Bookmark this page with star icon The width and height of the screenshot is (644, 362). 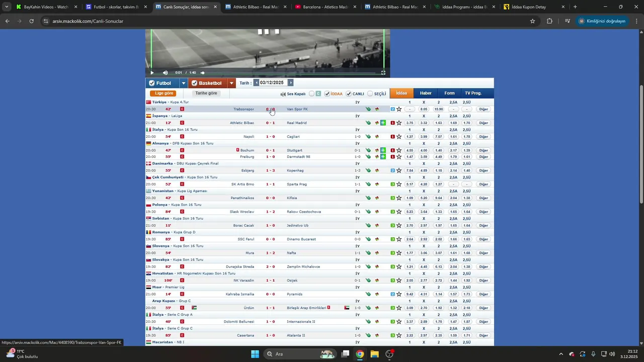pyautogui.click(x=532, y=21)
